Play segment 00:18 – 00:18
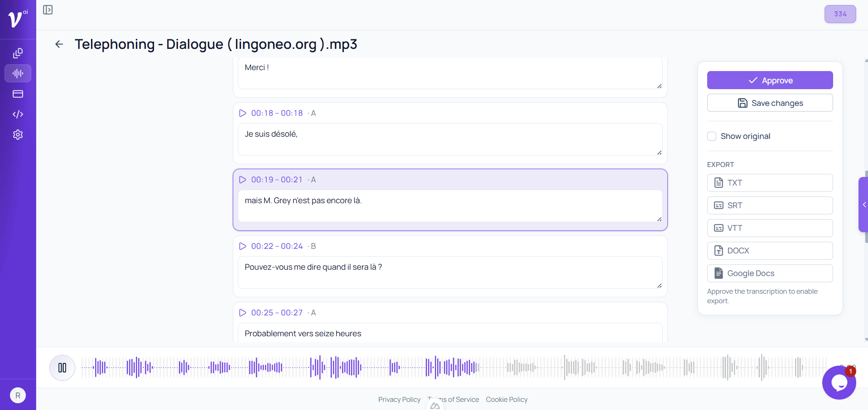 (242, 113)
